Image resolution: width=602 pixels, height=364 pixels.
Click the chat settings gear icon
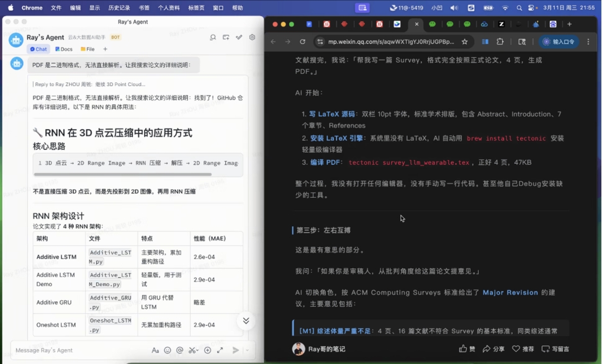point(252,37)
